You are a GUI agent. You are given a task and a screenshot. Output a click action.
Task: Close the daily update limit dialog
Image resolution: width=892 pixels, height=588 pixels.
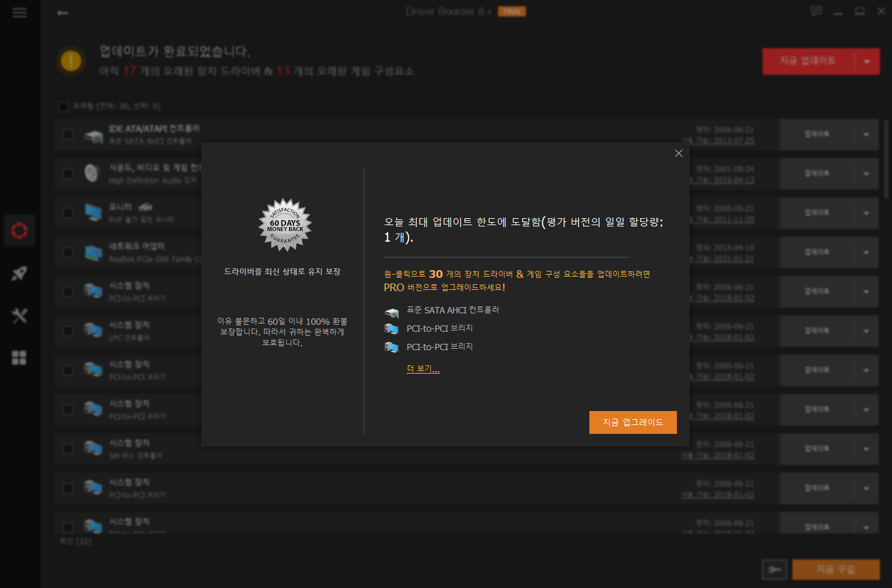tap(678, 153)
